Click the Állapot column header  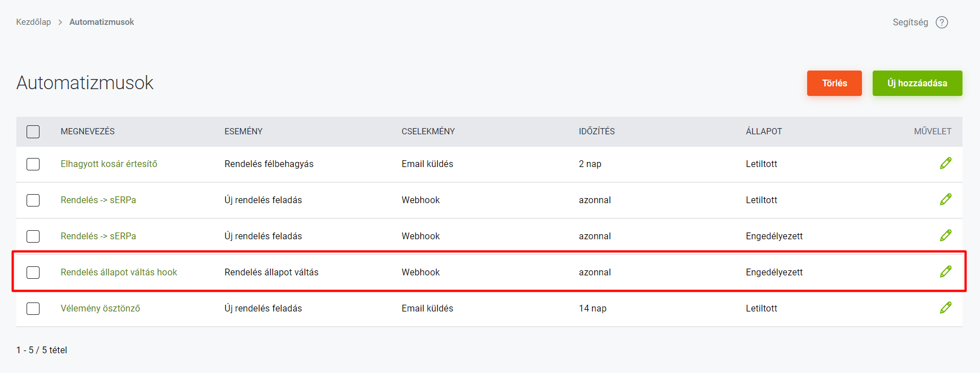764,131
